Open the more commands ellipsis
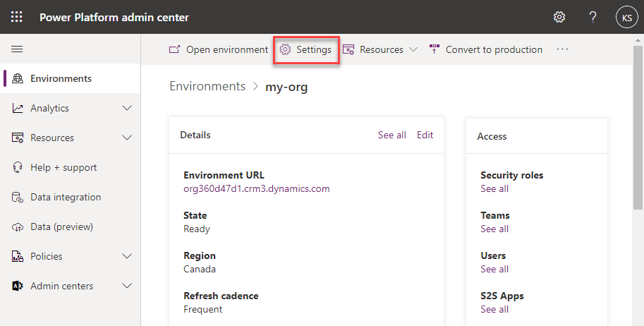This screenshot has width=644, height=326. 562,49
